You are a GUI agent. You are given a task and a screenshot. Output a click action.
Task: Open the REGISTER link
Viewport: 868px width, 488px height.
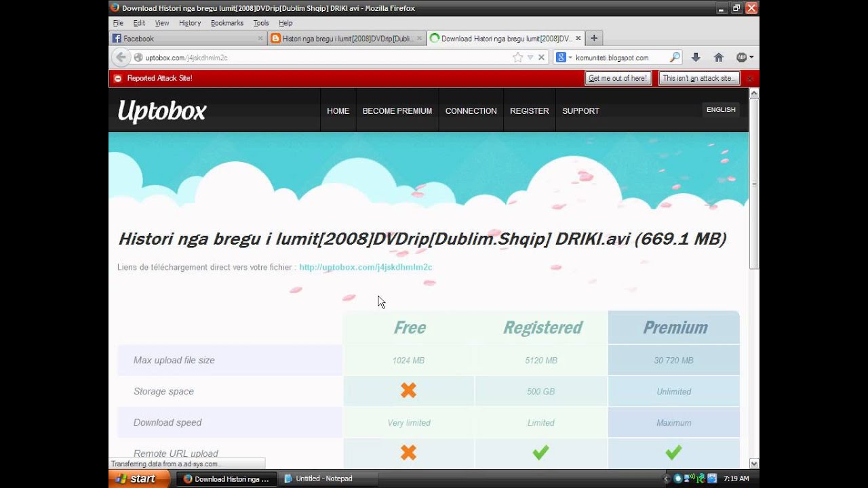[x=530, y=111]
